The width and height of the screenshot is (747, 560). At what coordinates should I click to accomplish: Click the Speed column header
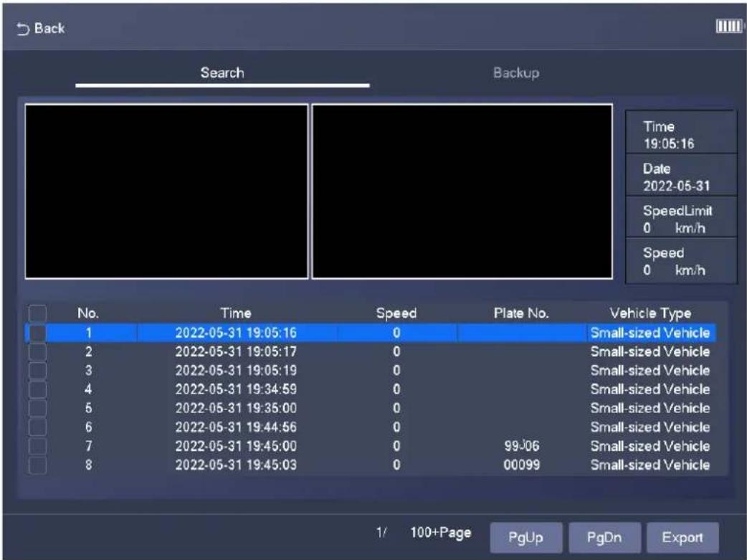click(396, 313)
